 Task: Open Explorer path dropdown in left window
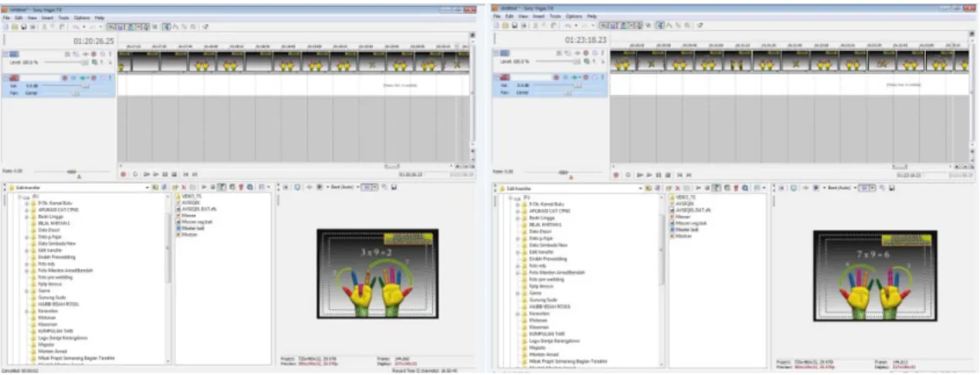[148, 187]
